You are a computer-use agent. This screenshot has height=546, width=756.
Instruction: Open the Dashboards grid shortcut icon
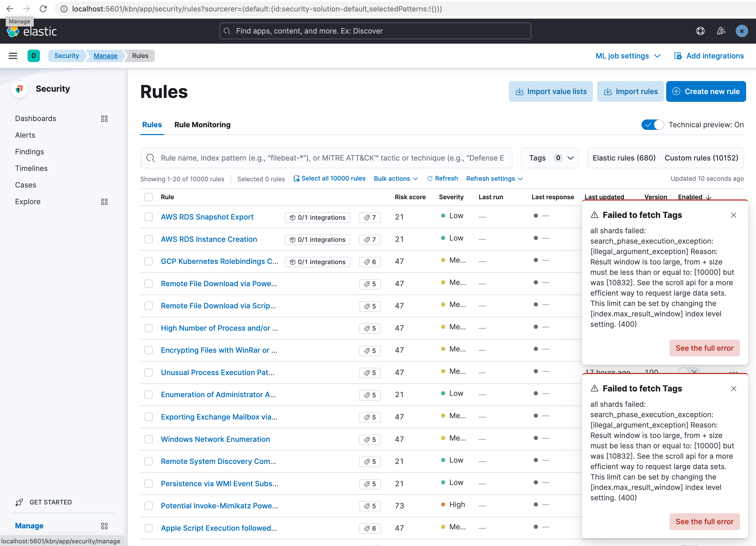(x=104, y=118)
